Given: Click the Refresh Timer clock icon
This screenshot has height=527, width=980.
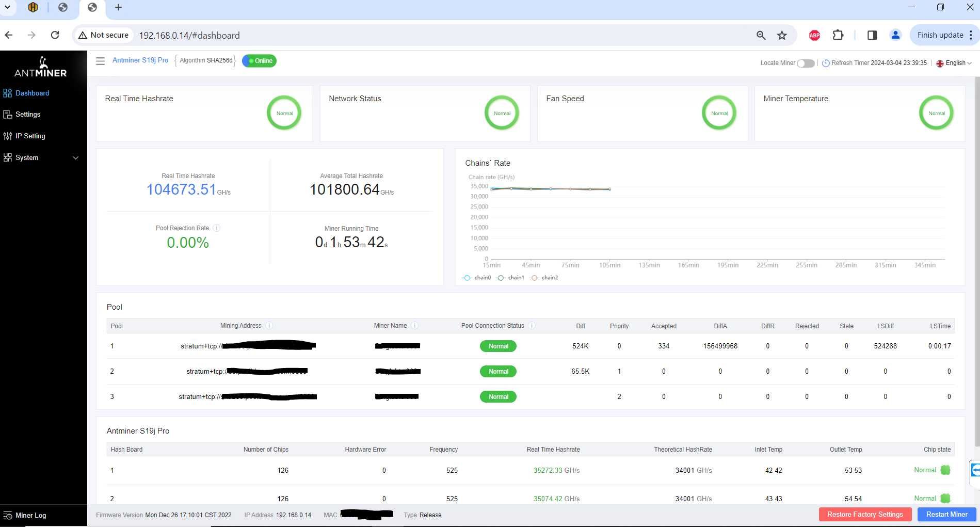Looking at the screenshot, I should point(826,63).
